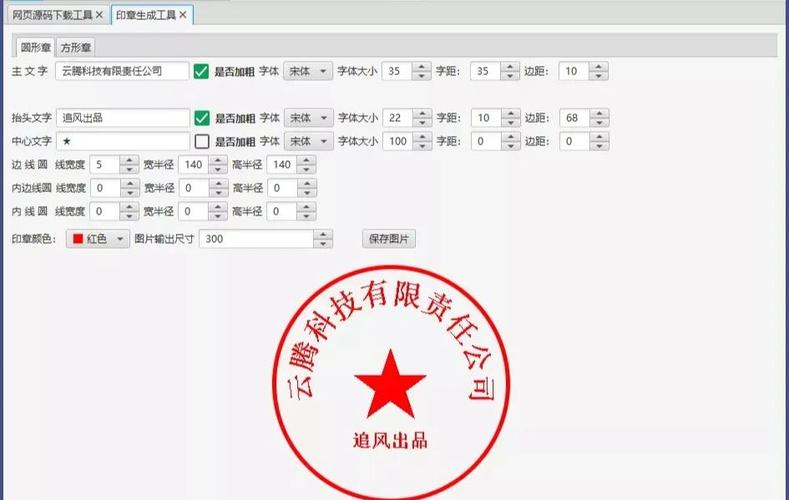Decrease 图片输出尺寸 value
This screenshot has width=789, height=500.
323,243
